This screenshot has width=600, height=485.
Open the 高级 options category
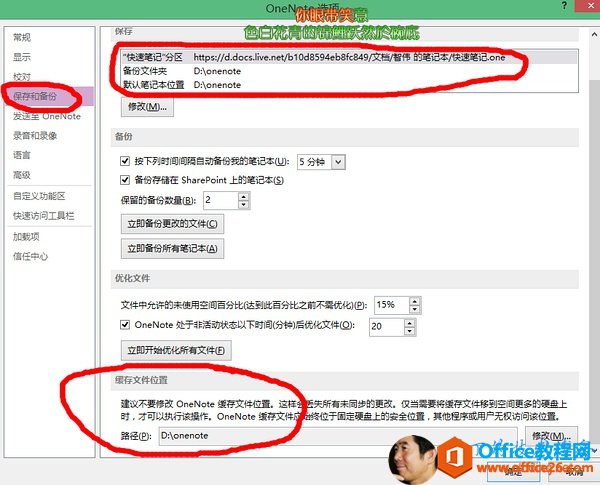coord(22,175)
